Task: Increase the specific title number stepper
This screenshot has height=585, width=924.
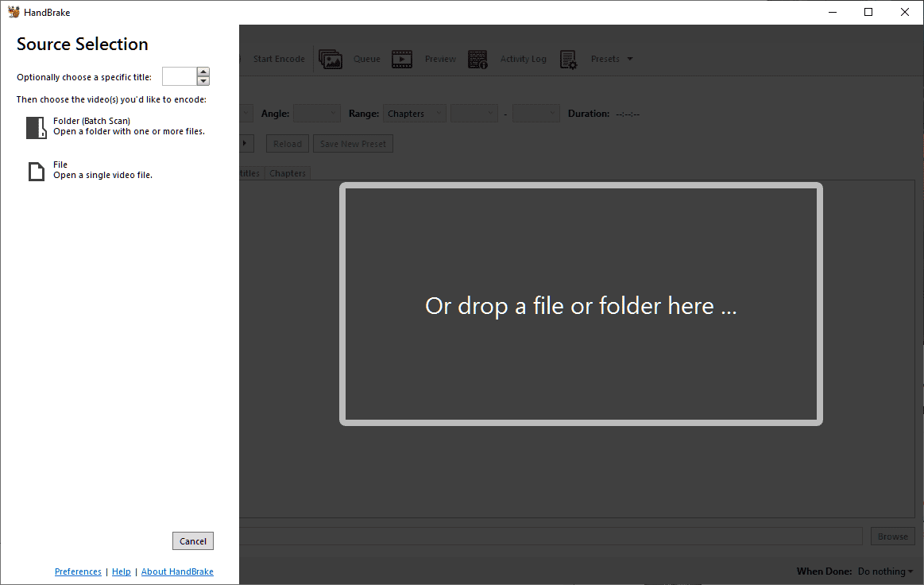Action: pyautogui.click(x=203, y=72)
